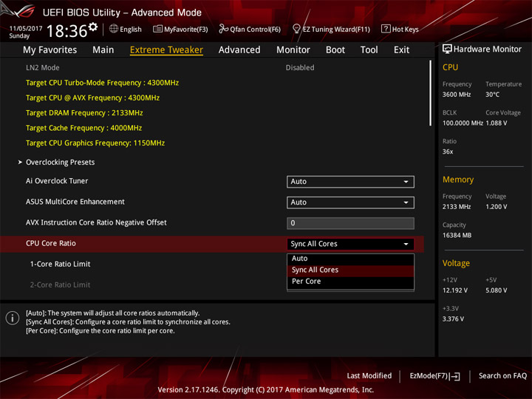Click the 100.0000 MHz BCLK value

click(463, 123)
